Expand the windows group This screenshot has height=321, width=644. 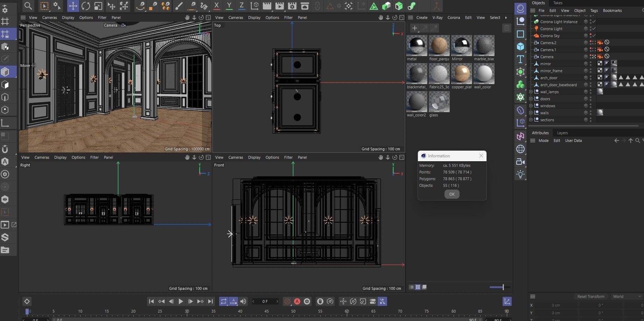pyautogui.click(x=531, y=106)
